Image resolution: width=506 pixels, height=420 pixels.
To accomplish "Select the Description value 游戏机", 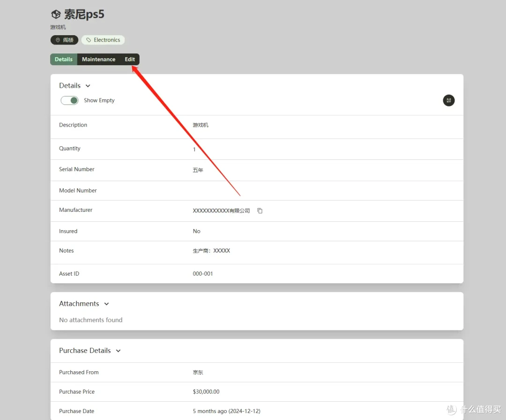I will click(x=201, y=125).
